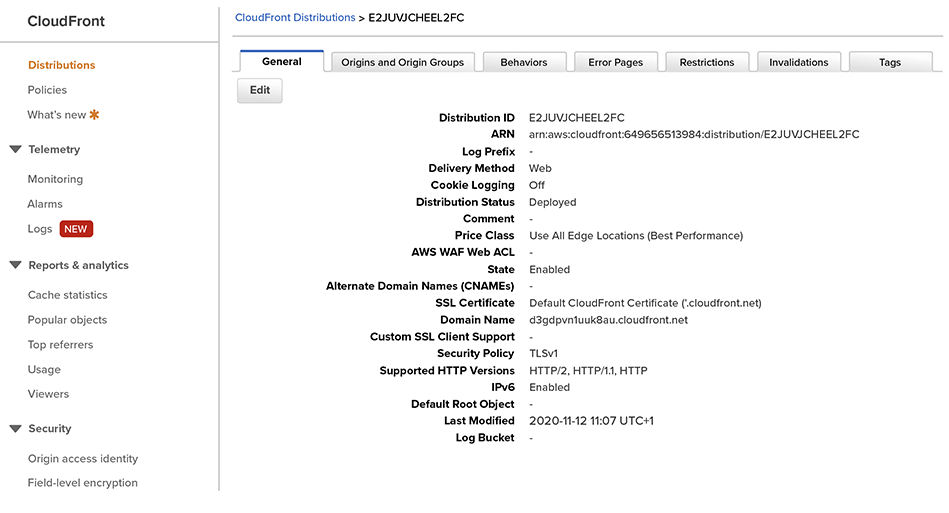Click the red NEW badge beside Logs

[x=76, y=229]
